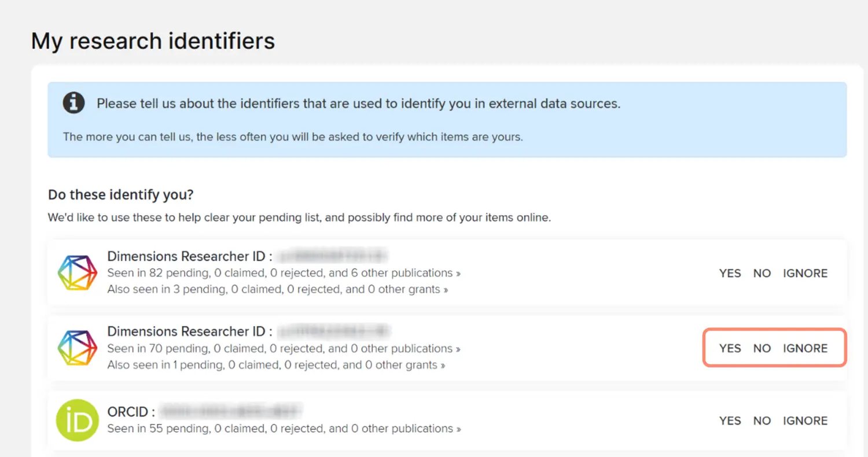The width and height of the screenshot is (868, 457).
Task: Click the Dimensions logo on the second Researcher ID row
Action: [77, 348]
